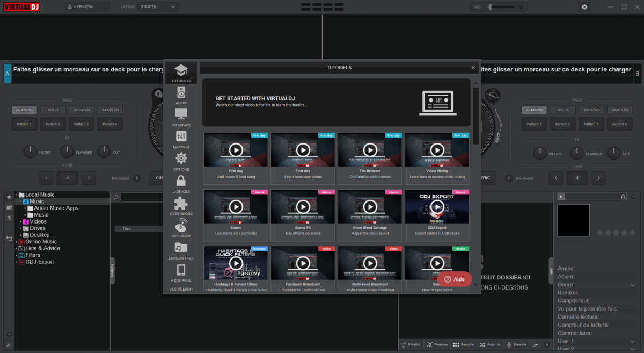
Task: Toggle SAMPLER pads on deck A
Action: 109,110
